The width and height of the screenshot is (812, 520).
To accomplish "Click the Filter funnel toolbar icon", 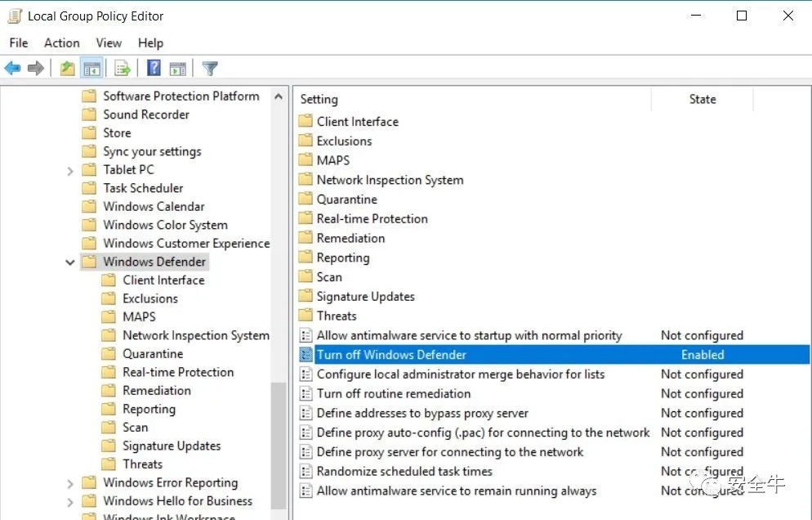I will [210, 68].
